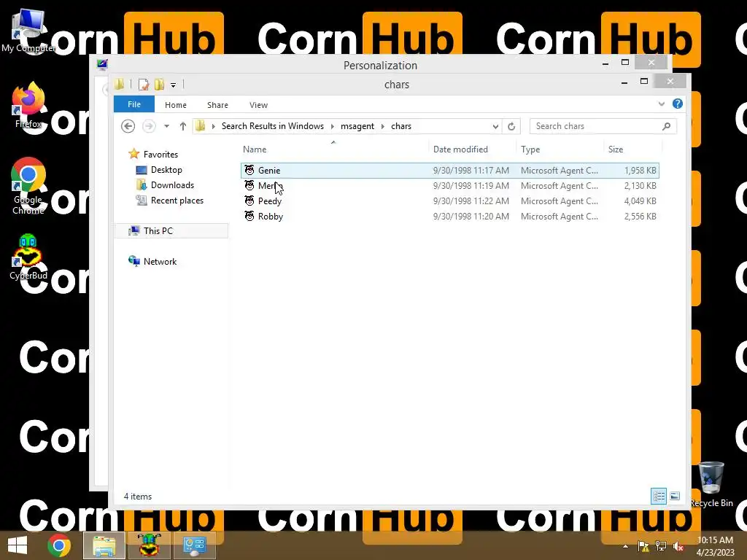Expand the ribbon with the chevron
This screenshot has width=747, height=560.
(661, 104)
